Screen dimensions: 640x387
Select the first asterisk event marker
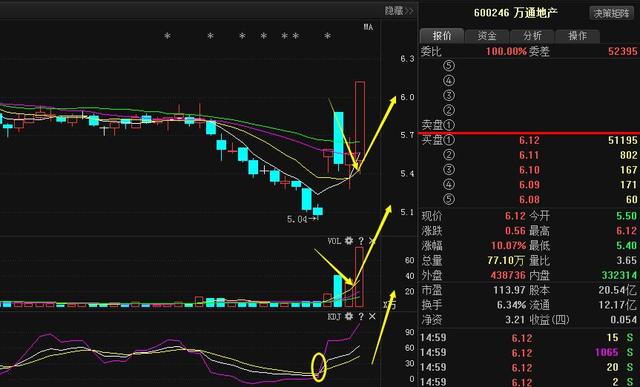[167, 36]
